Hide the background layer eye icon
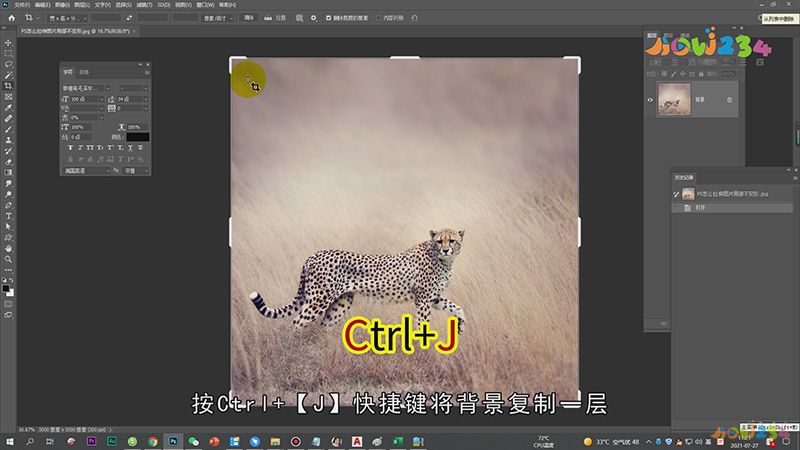This screenshot has height=450, width=800. [650, 100]
